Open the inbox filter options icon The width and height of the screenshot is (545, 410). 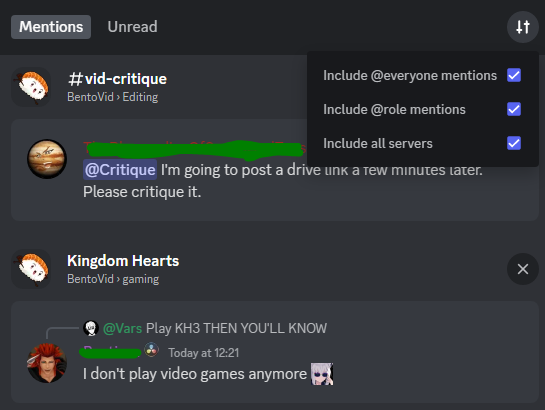[522, 27]
